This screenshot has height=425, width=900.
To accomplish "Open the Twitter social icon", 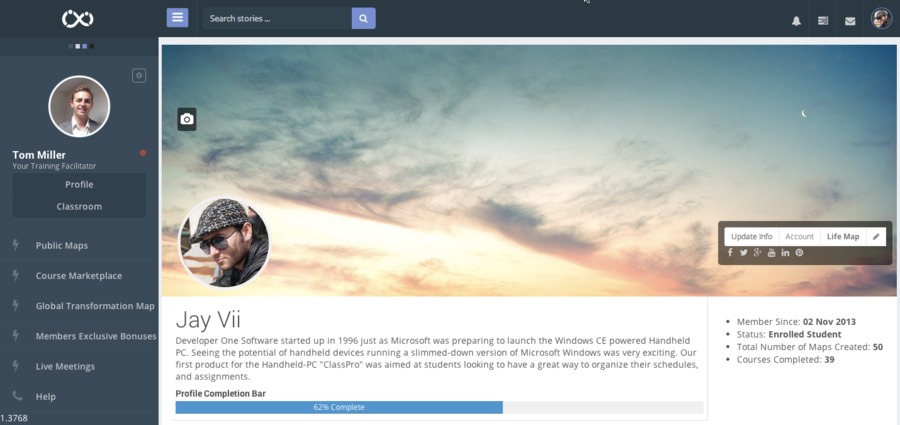I will tap(744, 253).
